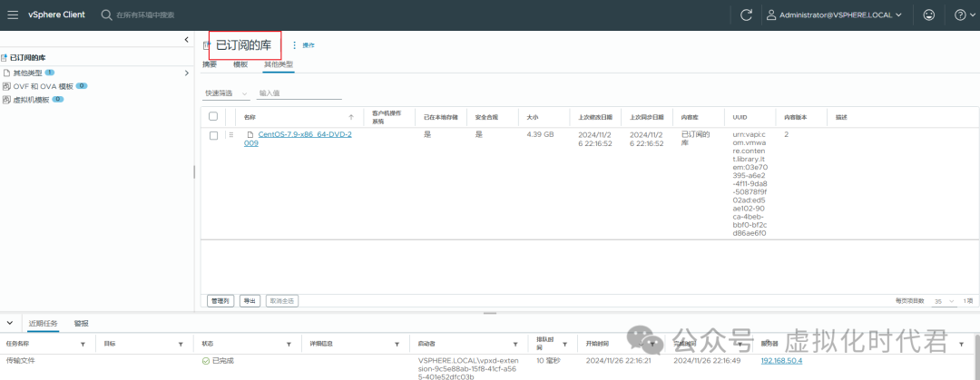Switch to the 模板 tab

click(240, 64)
